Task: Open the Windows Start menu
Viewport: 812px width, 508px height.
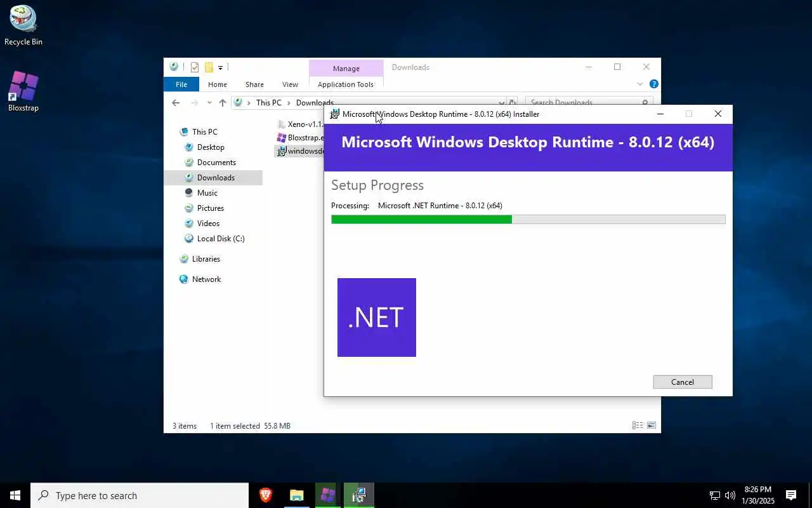Action: pos(15,495)
